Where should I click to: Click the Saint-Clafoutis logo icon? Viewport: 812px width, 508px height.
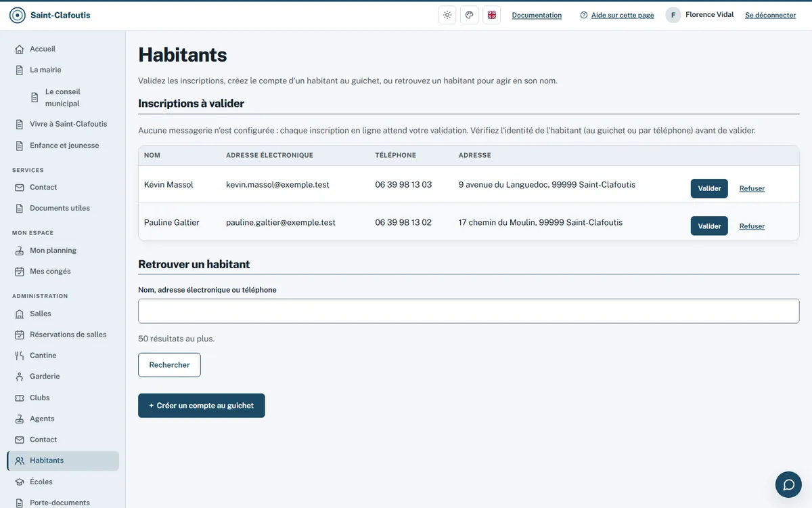[18, 15]
